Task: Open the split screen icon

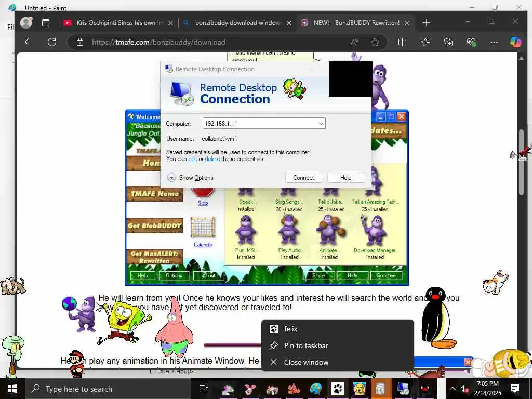Action: tap(403, 42)
